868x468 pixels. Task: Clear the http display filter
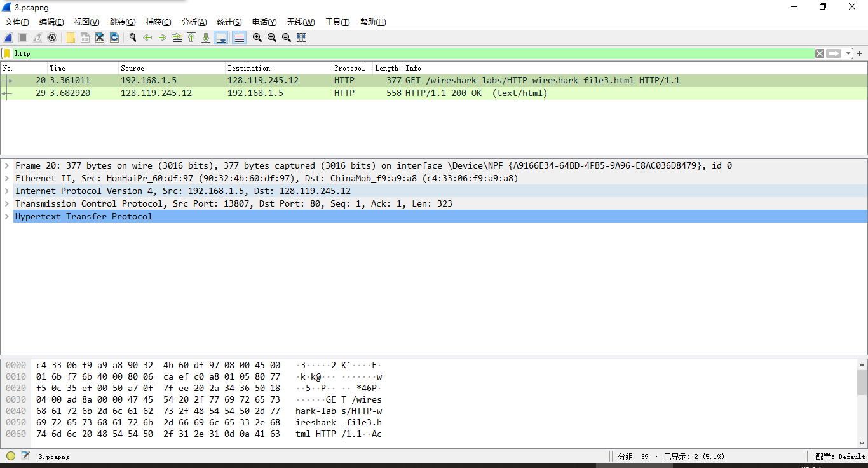(820, 53)
